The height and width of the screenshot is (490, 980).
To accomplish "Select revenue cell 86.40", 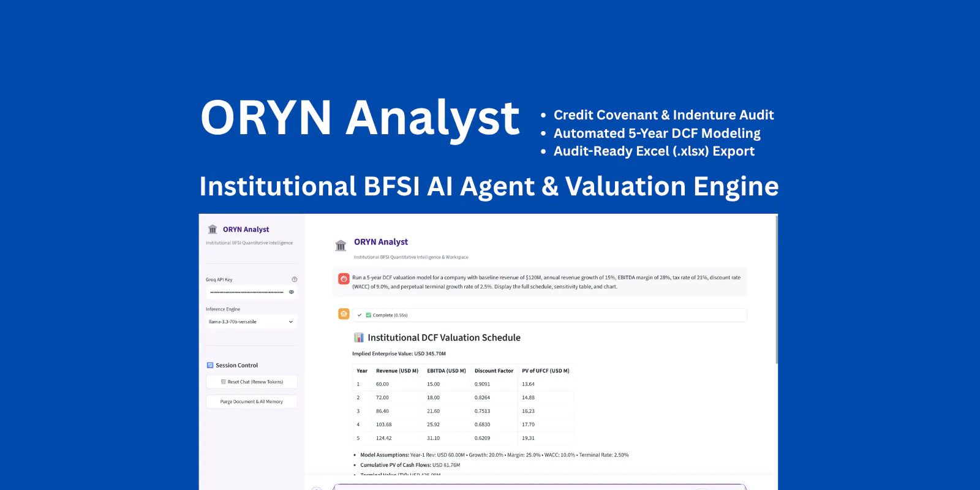I will [x=382, y=411].
